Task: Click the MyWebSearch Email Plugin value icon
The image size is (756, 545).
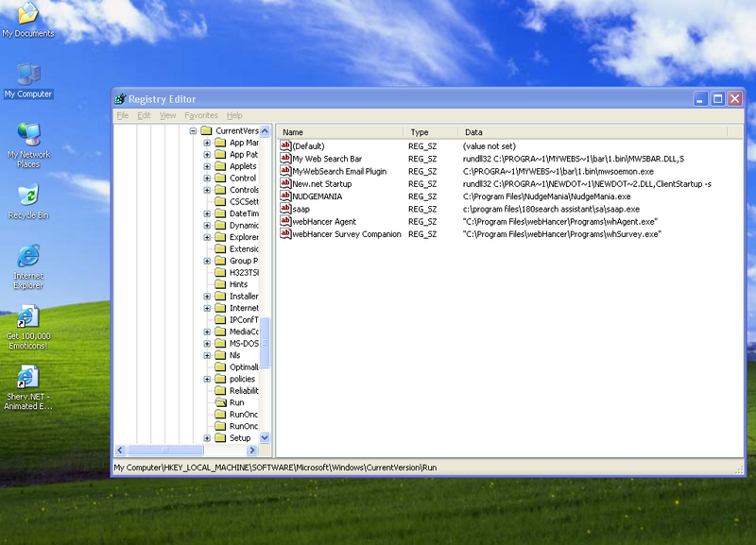Action: point(285,171)
